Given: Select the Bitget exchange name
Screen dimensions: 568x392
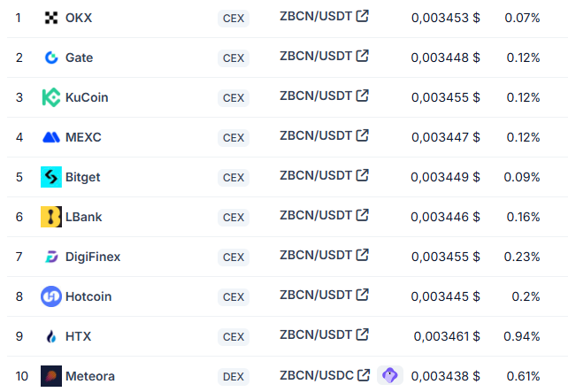Looking at the screenshot, I should [x=82, y=177].
